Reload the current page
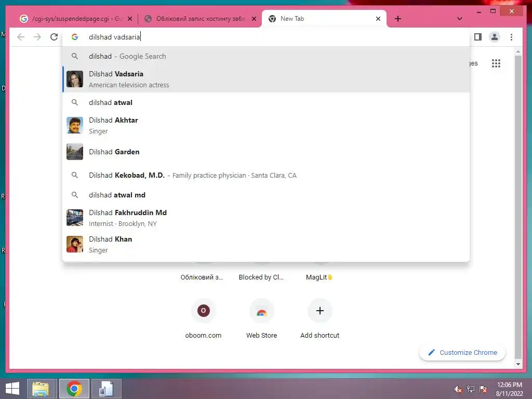The width and height of the screenshot is (532, 399). click(54, 37)
